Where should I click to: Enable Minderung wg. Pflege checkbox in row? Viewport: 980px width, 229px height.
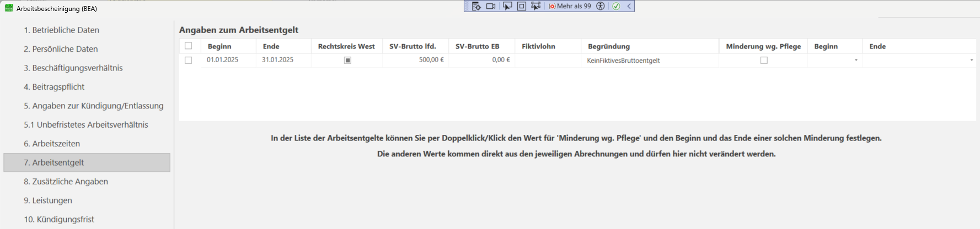coord(764,60)
